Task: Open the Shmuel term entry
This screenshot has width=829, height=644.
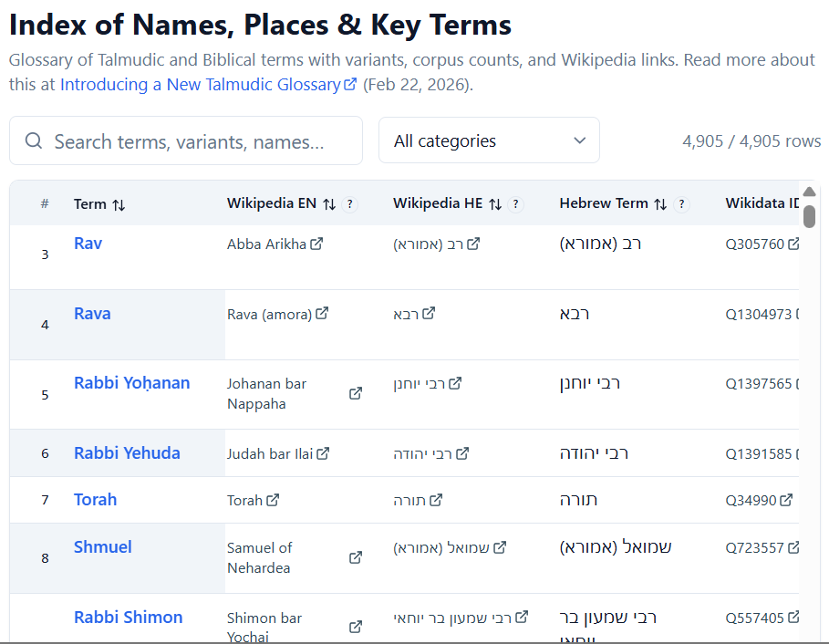Action: click(x=102, y=547)
